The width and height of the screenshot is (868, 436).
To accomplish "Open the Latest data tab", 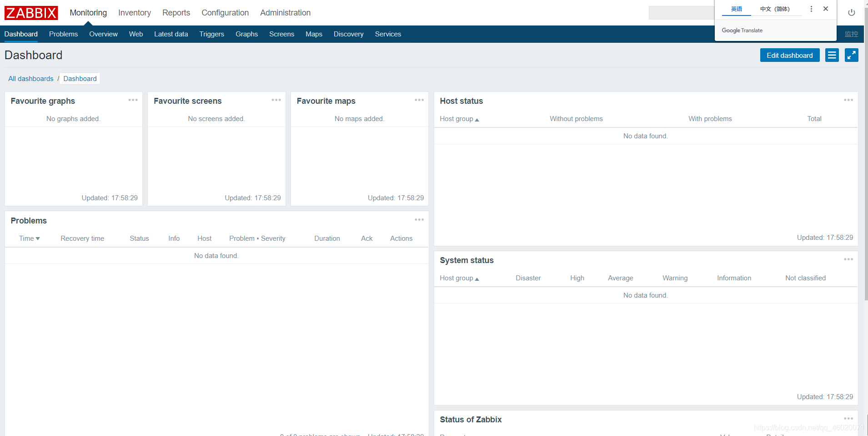I will click(x=171, y=34).
